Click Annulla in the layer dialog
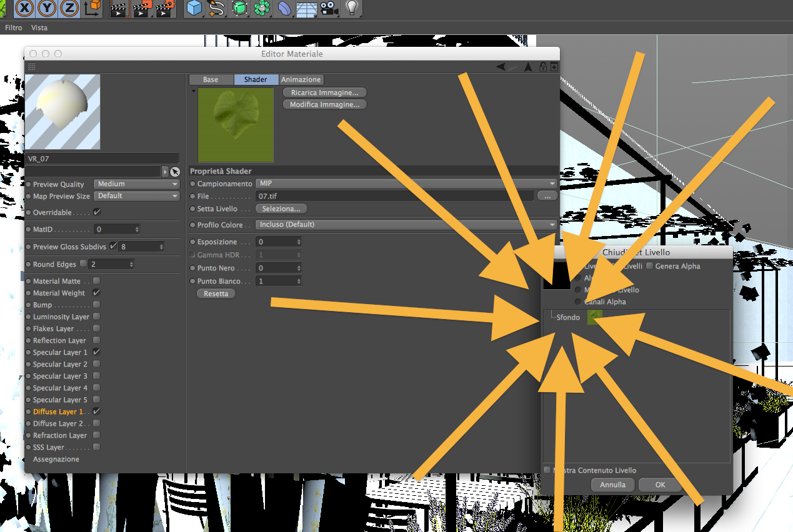Screen dimensions: 793x532 (613, 485)
